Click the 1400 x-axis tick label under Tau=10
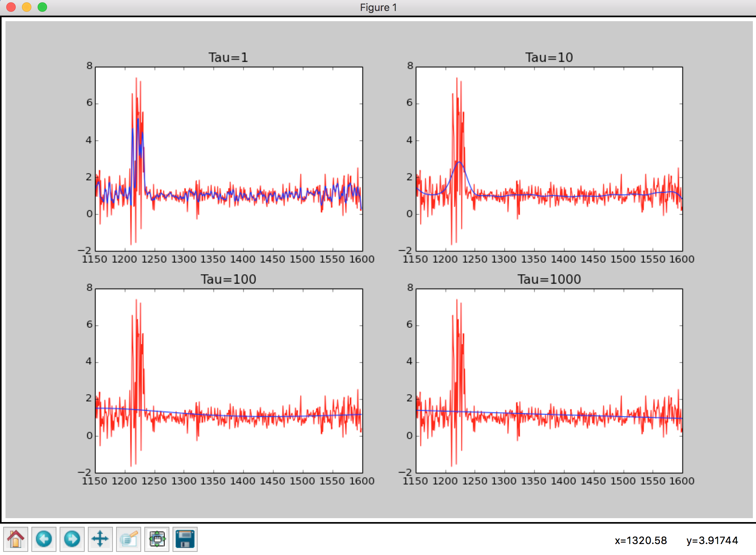 563,259
